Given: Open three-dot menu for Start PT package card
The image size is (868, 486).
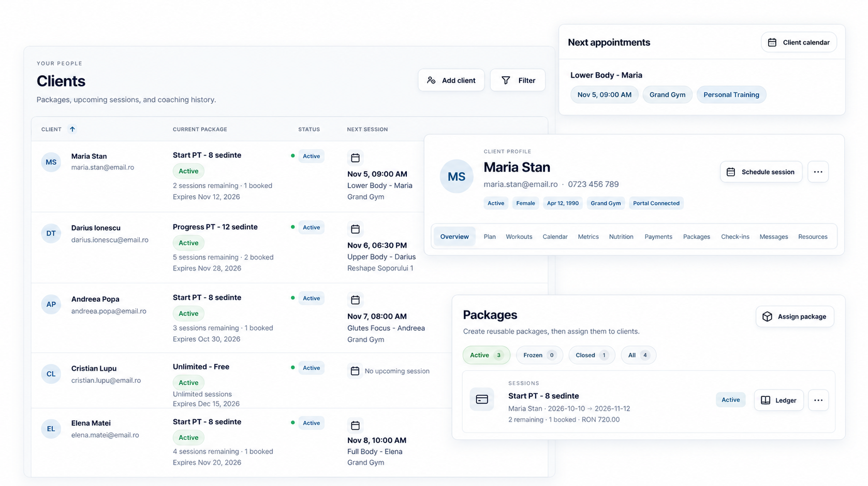Looking at the screenshot, I should coord(818,400).
